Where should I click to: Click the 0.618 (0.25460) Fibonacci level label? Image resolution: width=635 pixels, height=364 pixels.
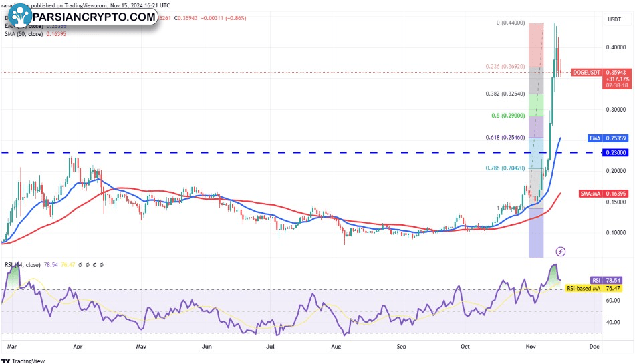coord(505,137)
